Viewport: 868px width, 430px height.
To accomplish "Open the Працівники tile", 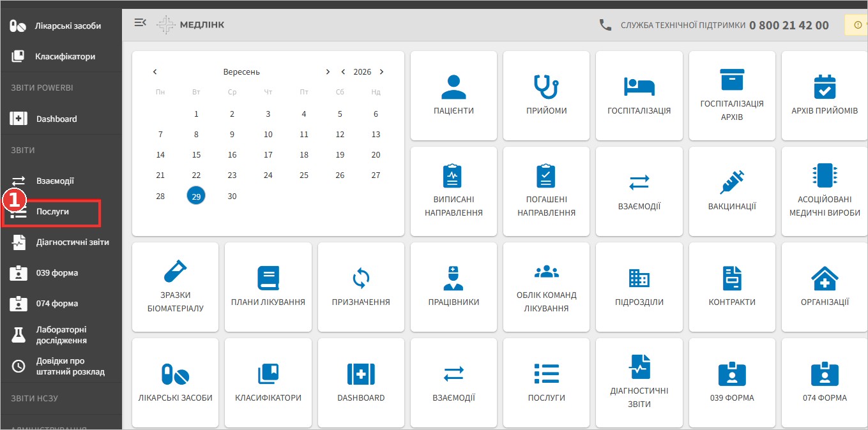I will click(x=453, y=287).
